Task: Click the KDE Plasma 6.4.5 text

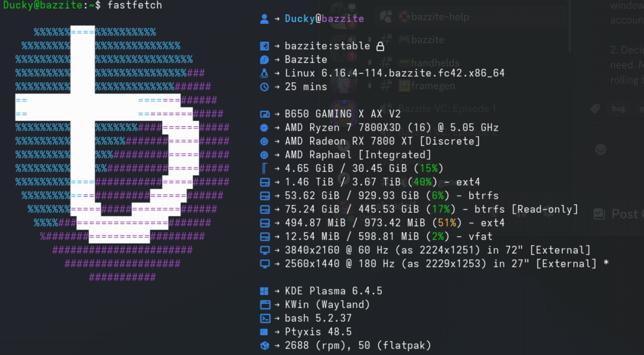Action: (x=333, y=291)
